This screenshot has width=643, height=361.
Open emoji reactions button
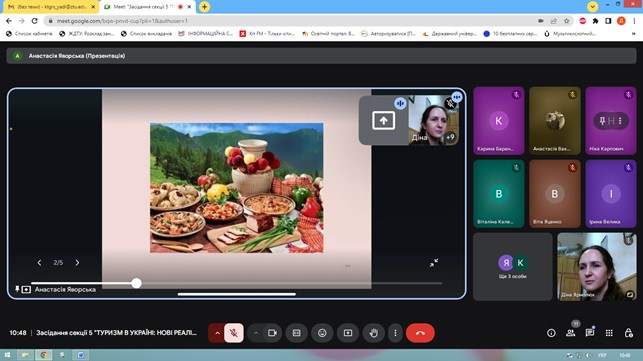coord(322,333)
